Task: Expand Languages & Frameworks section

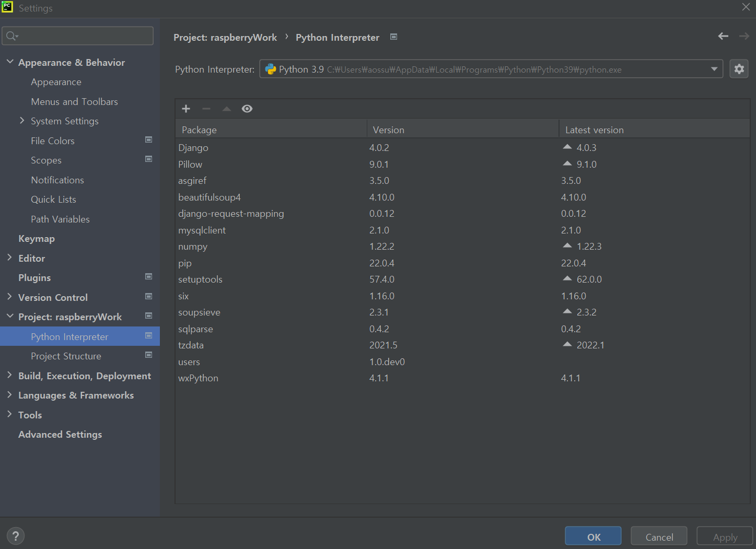Action: point(10,394)
